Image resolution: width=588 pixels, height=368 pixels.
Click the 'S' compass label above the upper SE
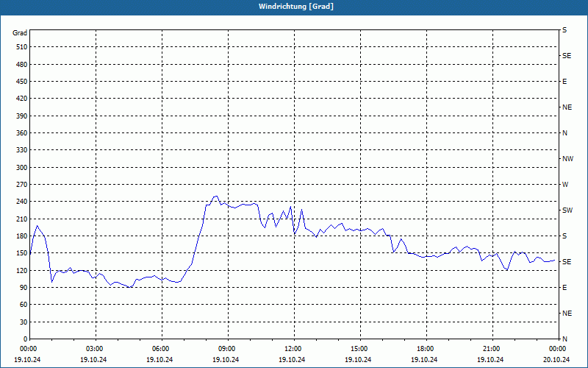pyautogui.click(x=564, y=30)
